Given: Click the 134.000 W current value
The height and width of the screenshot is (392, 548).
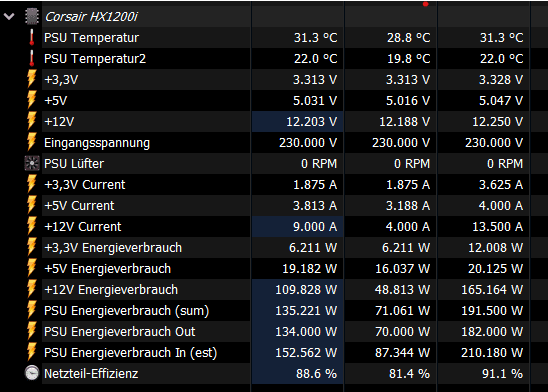Looking at the screenshot, I should [306, 332].
